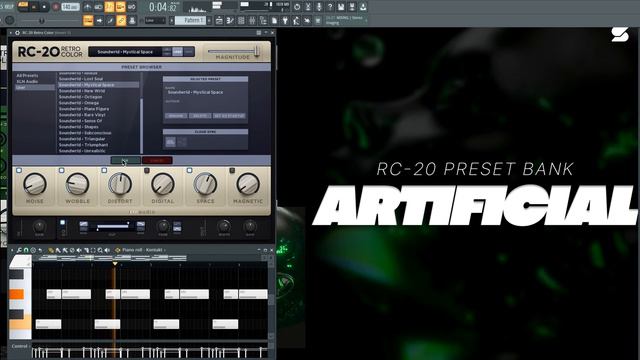Click the Delete preset button
This screenshot has width=640, height=360.
pos(200,116)
